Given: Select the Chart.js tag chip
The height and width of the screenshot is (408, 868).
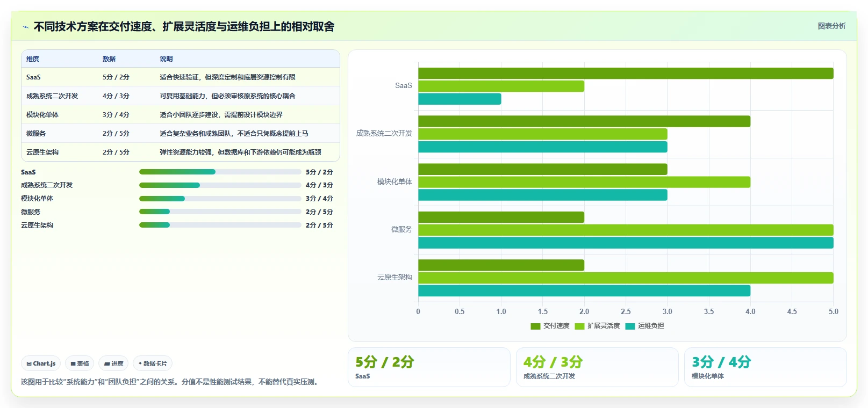Looking at the screenshot, I should tap(41, 363).
